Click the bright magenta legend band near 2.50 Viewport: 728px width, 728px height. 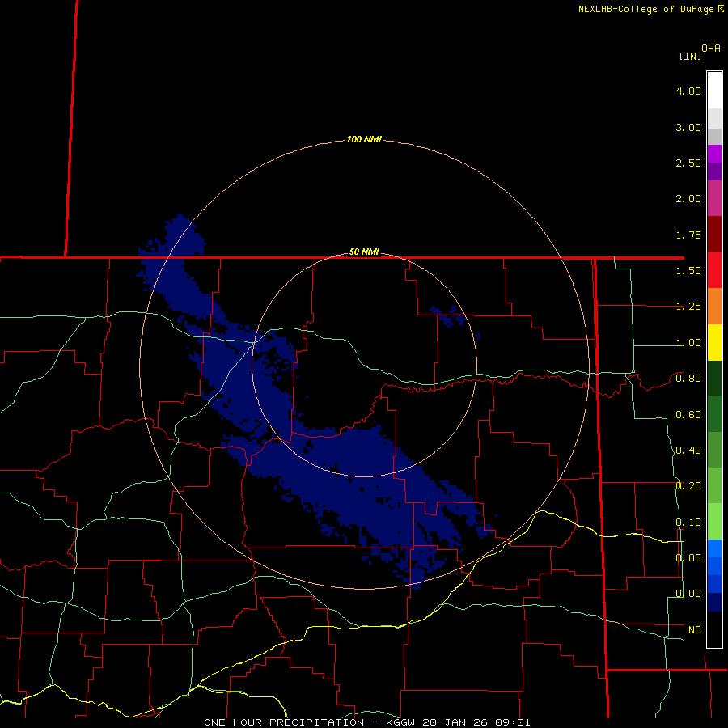[714, 154]
